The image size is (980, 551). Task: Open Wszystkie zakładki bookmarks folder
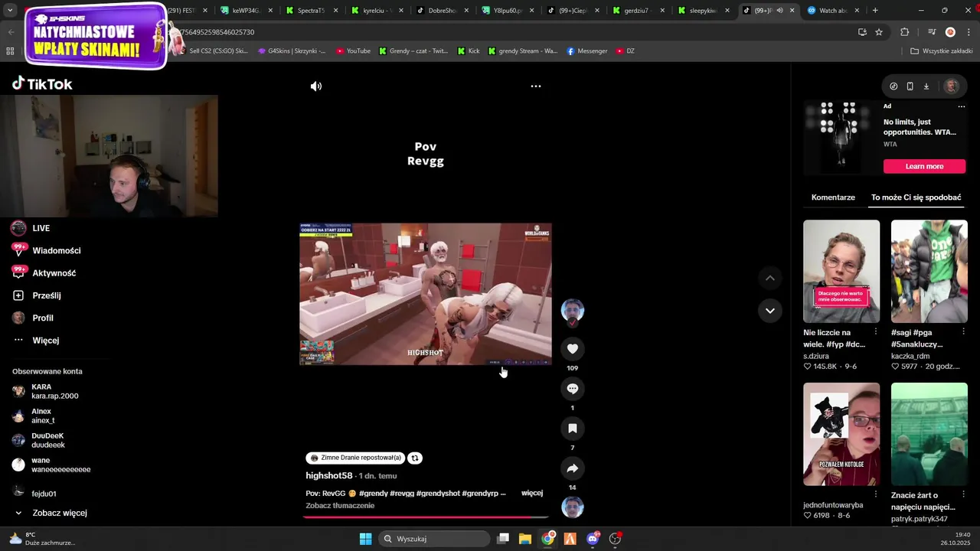[942, 51]
